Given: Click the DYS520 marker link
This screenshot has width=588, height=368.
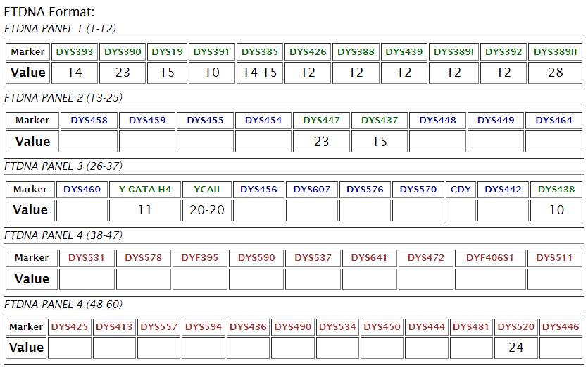Looking at the screenshot, I should click(x=516, y=327).
